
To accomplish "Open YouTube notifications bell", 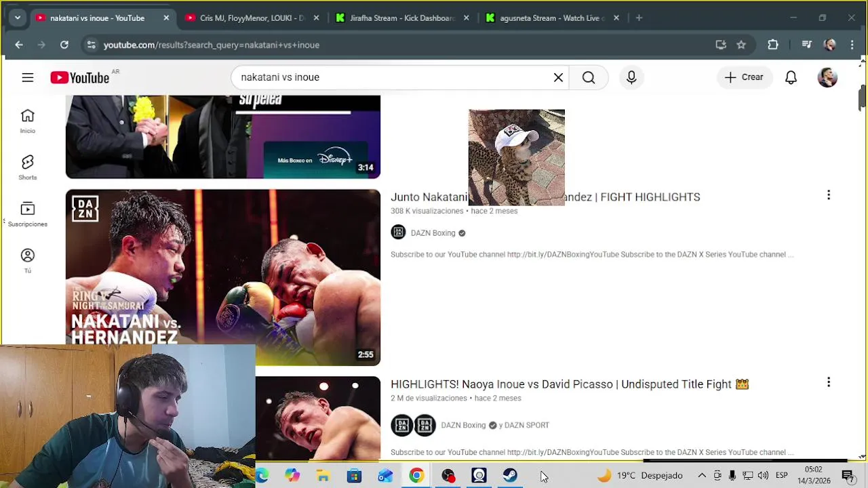I will tap(791, 77).
